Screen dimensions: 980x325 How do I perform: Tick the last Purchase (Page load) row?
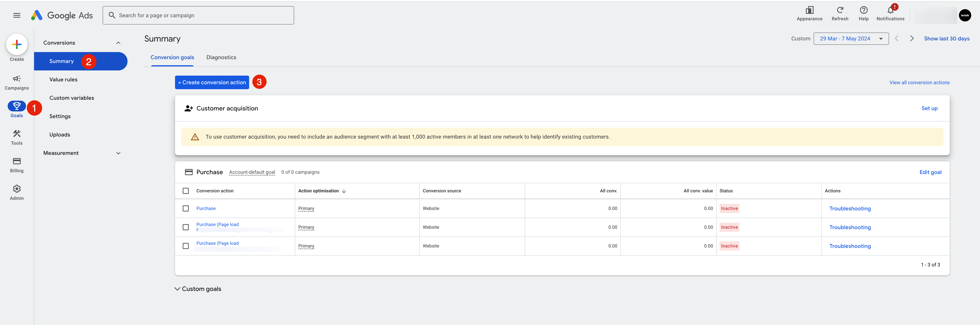click(186, 246)
